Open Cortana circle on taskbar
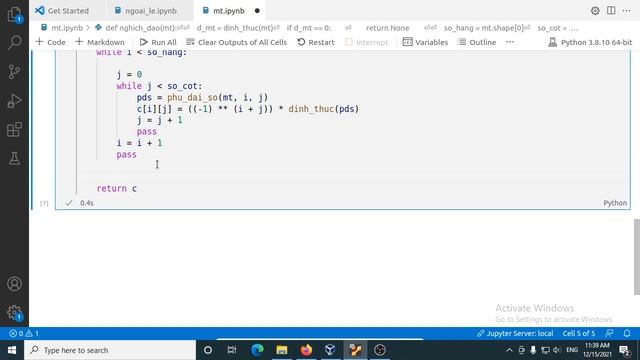This screenshot has height=360, width=640. pyautogui.click(x=208, y=350)
